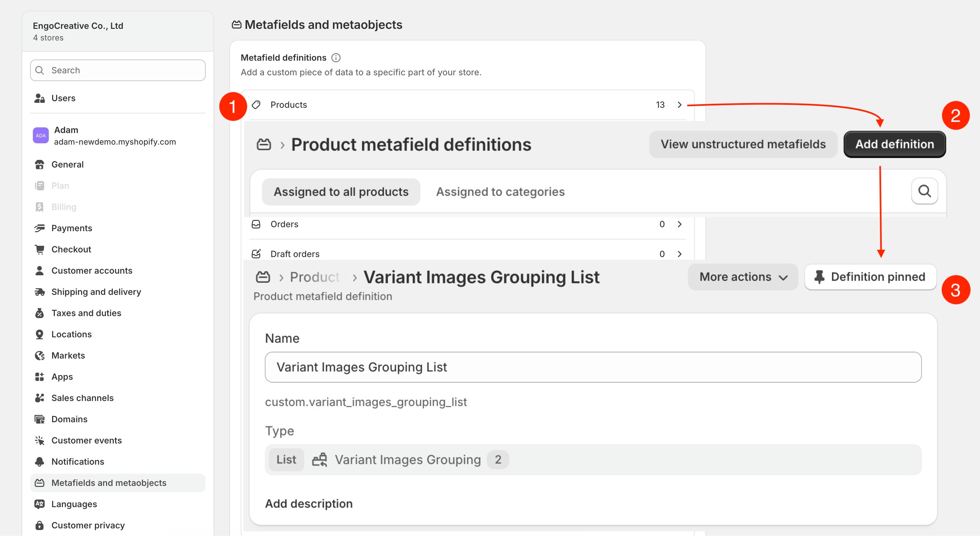This screenshot has height=536, width=980.
Task: Click the metafields breadcrumb icon before Product metafield definitions
Action: tap(264, 145)
